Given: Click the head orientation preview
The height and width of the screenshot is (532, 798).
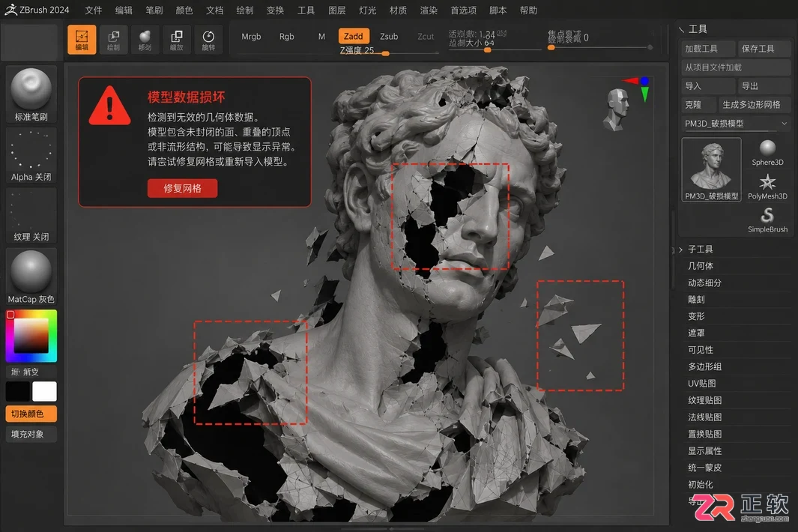Looking at the screenshot, I should tap(617, 109).
